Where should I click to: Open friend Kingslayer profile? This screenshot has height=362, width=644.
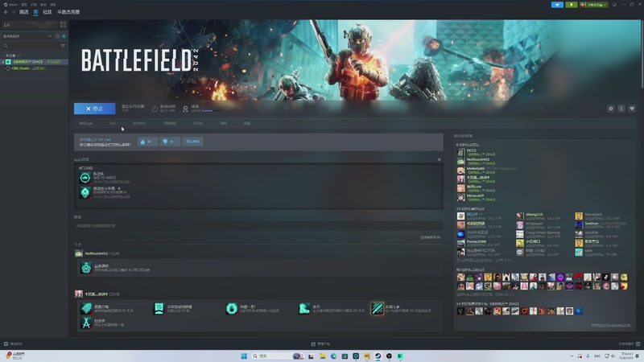click(534, 224)
